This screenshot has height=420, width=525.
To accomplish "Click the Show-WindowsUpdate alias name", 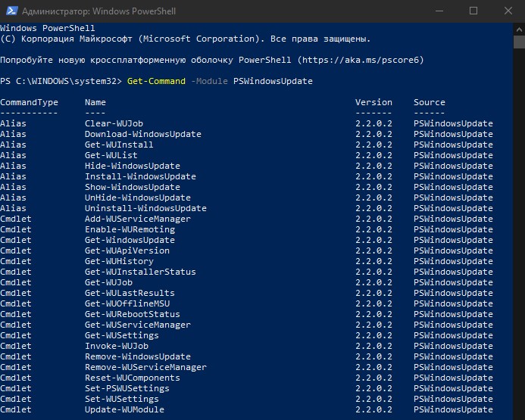I will pyautogui.click(x=133, y=187).
